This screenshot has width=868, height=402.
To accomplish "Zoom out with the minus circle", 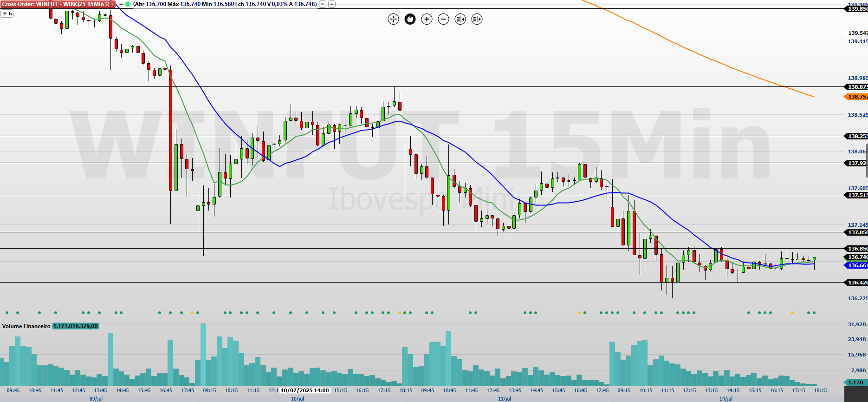I will pyautogui.click(x=443, y=19).
